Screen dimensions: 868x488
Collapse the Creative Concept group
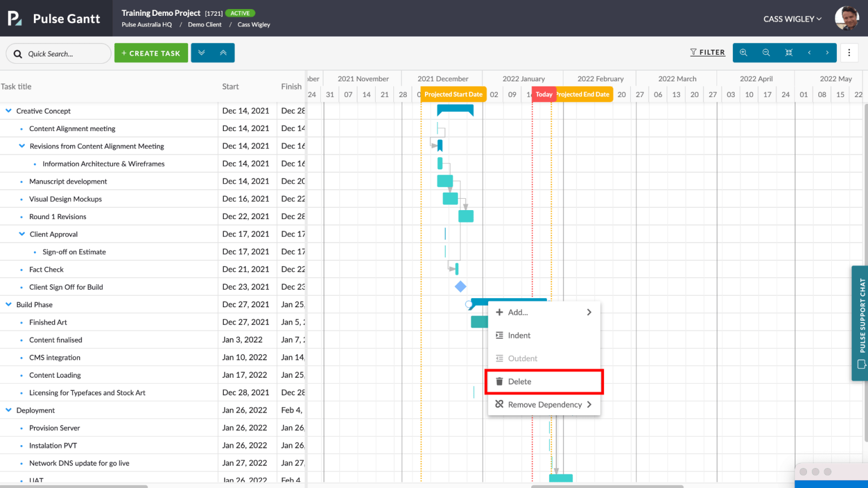(x=8, y=111)
